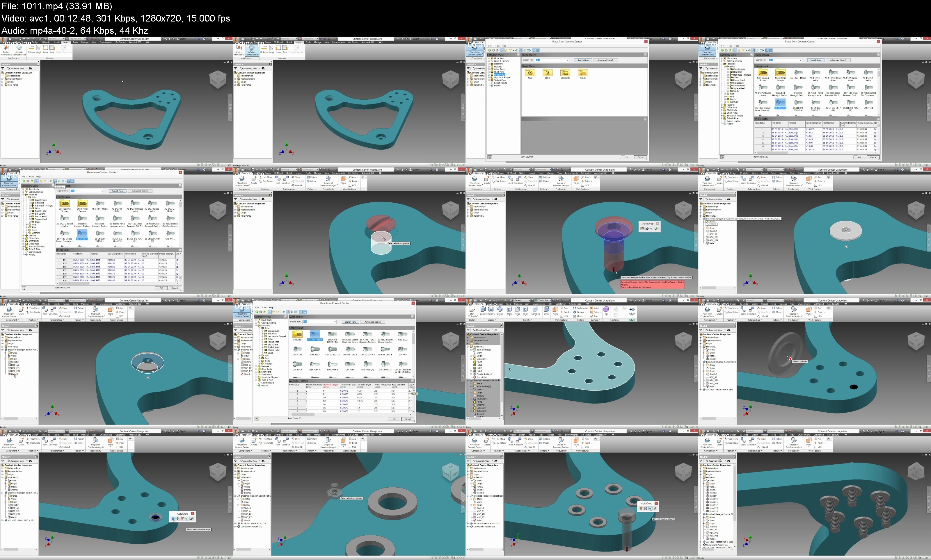Click Advanced Search in Sheet Metal dialog
The image size is (931, 560).
[x=605, y=60]
